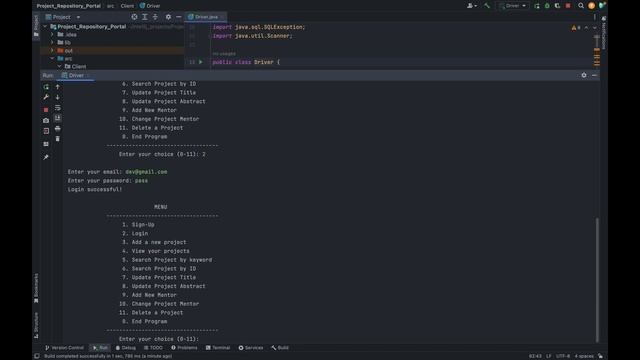Rerun the Driver program in Run panel
640x360 pixels.
coord(46,87)
